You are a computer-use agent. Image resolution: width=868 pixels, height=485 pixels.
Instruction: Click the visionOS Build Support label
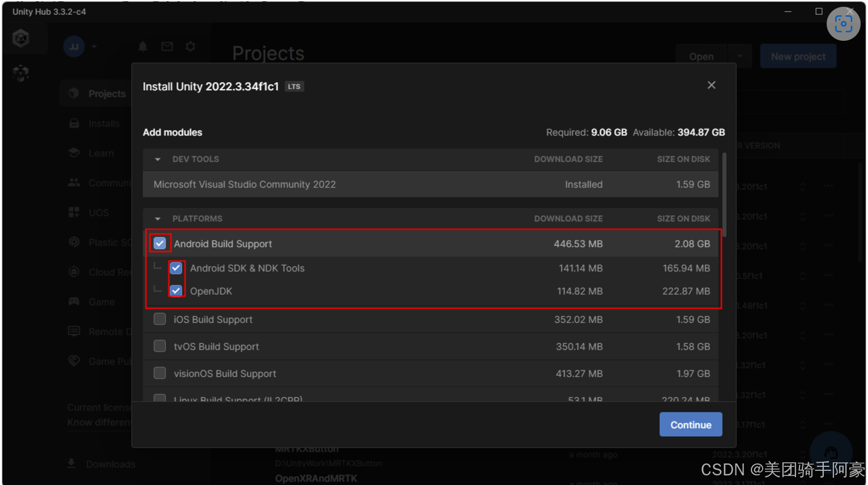pos(225,374)
